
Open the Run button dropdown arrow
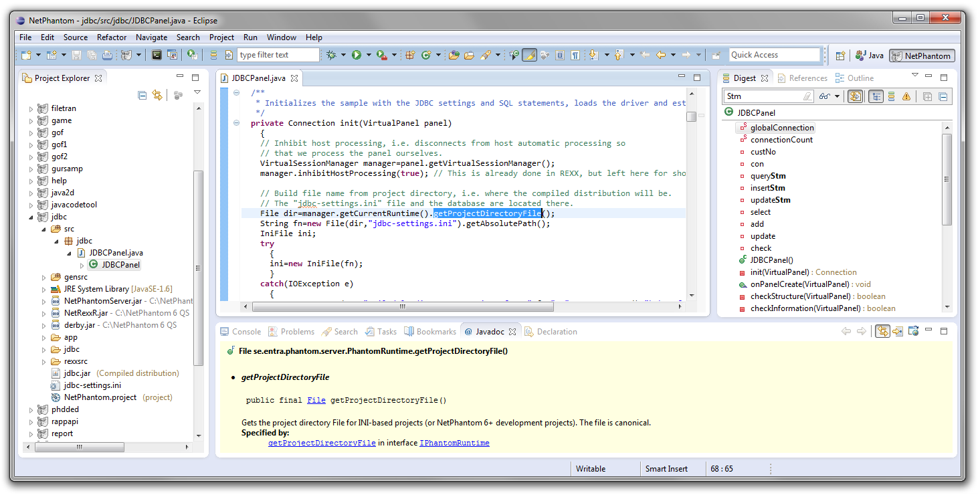click(x=369, y=55)
